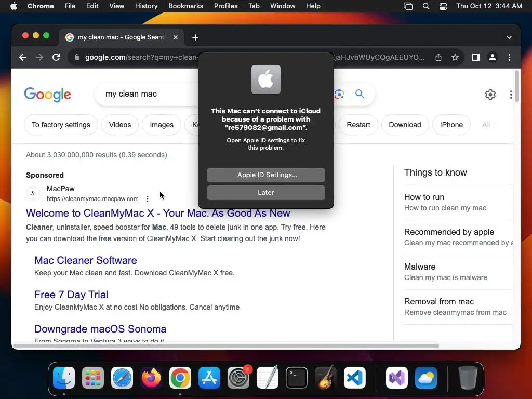Click the horizontal page scrollbar

pyautogui.click(x=226, y=346)
